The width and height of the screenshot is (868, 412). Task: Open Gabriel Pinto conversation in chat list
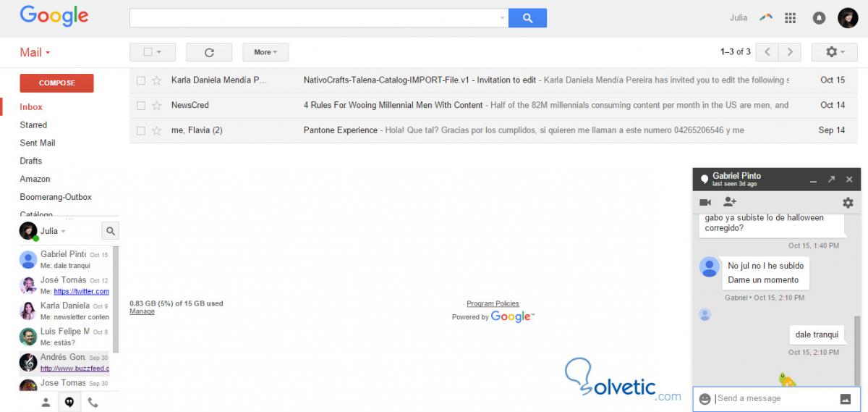pyautogui.click(x=64, y=259)
